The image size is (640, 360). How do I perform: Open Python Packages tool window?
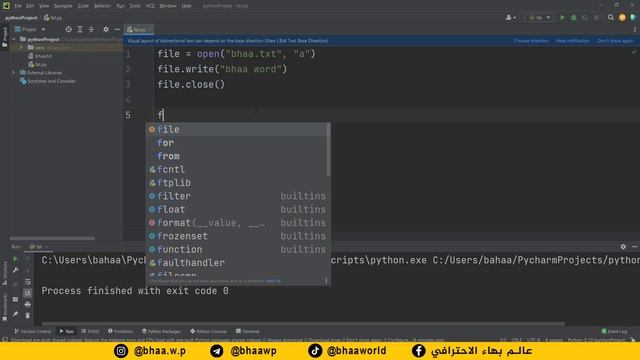click(161, 331)
